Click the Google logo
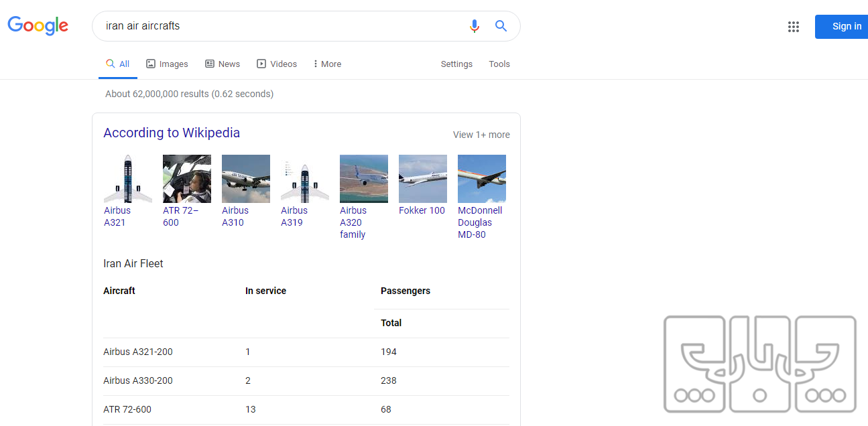Screen dimensions: 868x426 tap(38, 25)
